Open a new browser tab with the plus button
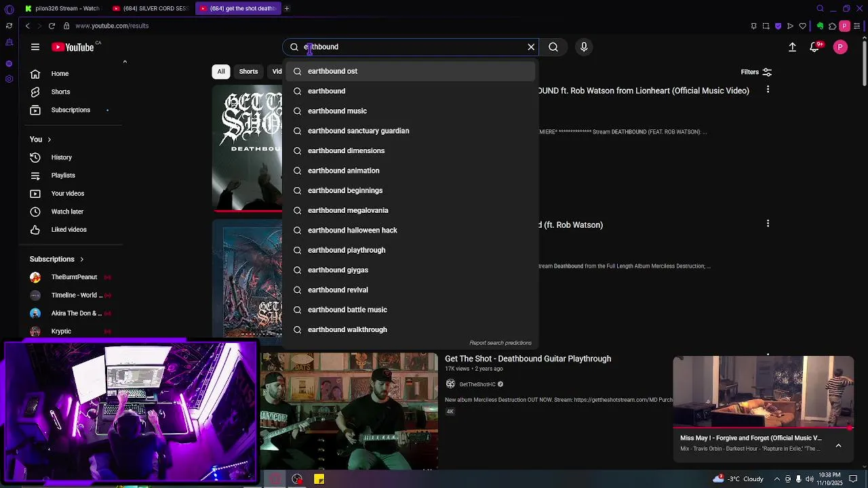Screen dimensions: 868x488 pos(287,8)
